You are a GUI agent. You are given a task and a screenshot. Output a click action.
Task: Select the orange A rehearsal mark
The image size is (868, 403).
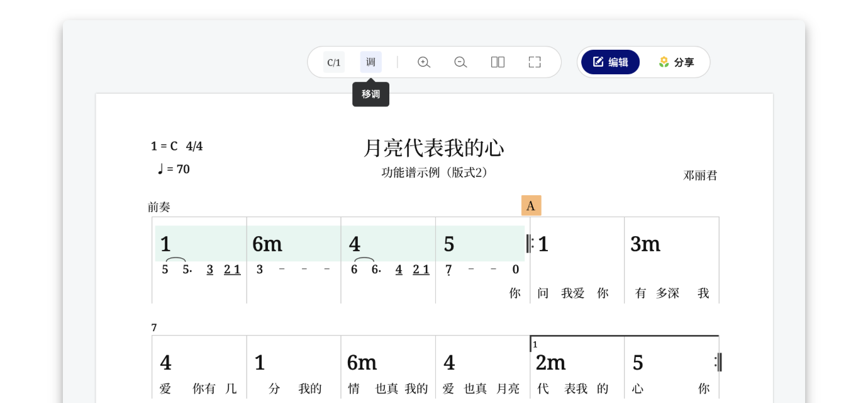[x=531, y=206]
